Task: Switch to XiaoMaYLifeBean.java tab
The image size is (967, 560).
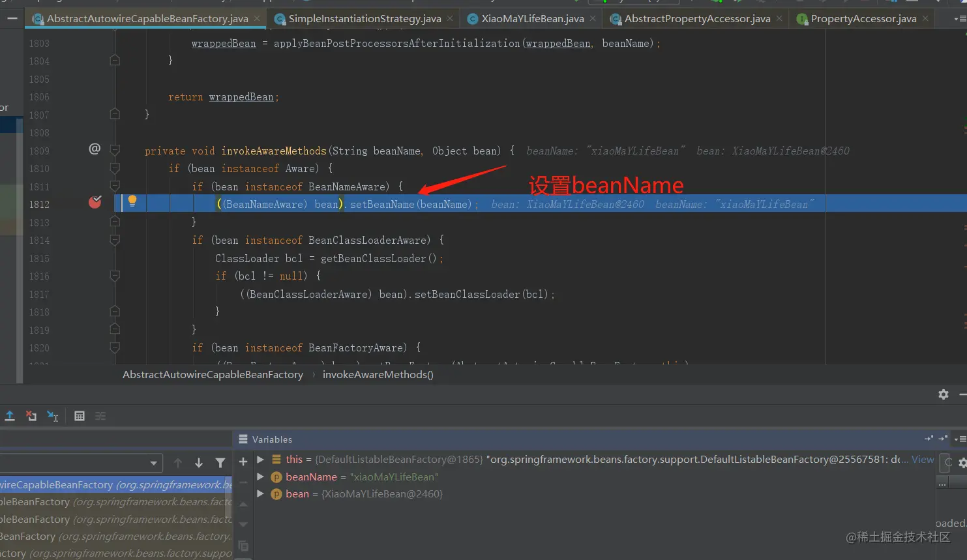Action: click(x=532, y=19)
